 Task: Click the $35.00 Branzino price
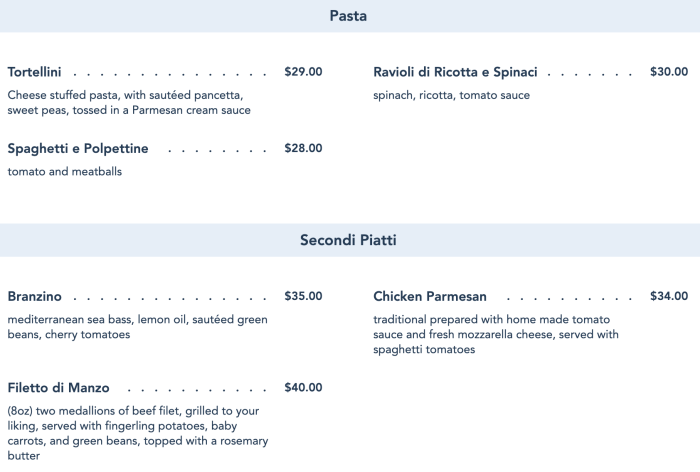[303, 296]
